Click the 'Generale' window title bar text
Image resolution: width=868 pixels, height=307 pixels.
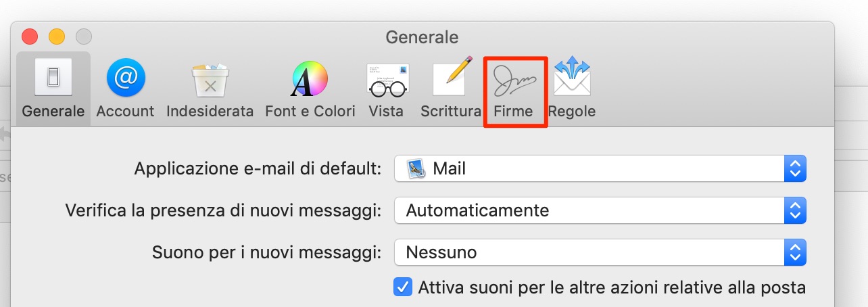(422, 37)
